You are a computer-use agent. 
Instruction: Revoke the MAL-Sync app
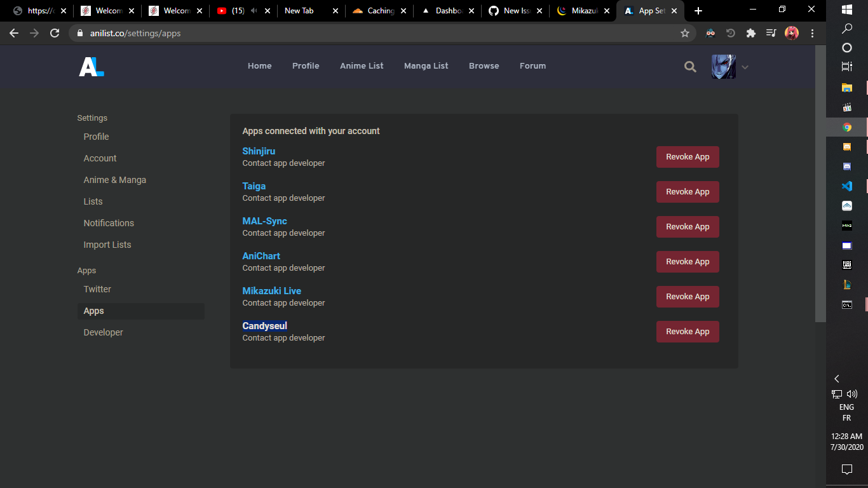tap(688, 227)
